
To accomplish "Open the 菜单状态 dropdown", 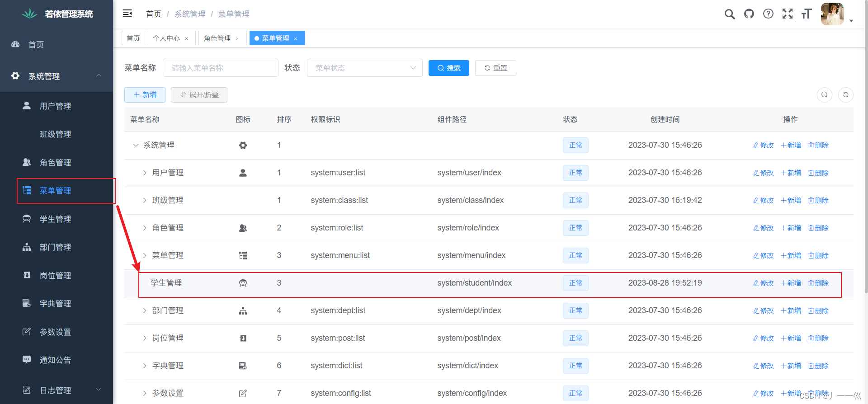I will [365, 68].
